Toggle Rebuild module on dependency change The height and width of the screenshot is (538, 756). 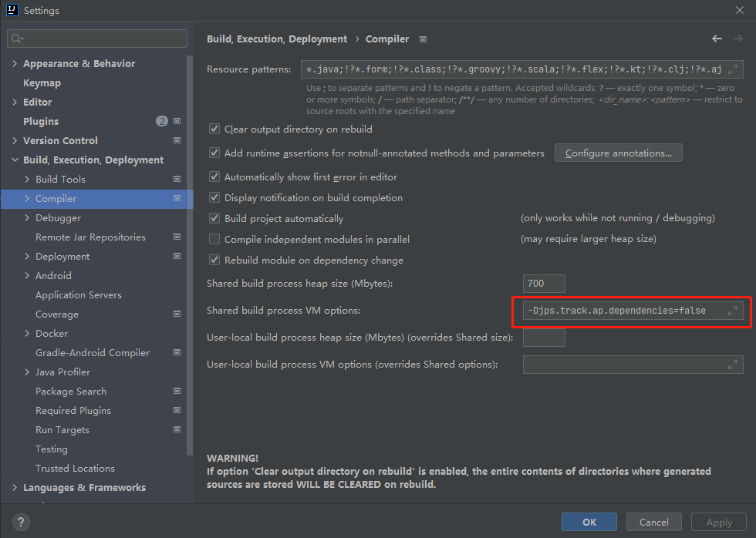214,260
